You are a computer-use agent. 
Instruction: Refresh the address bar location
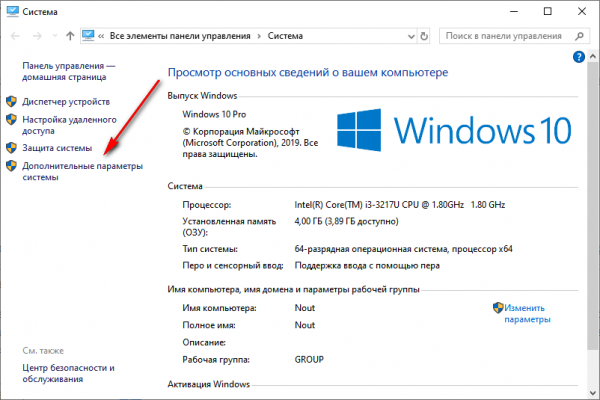pyautogui.click(x=424, y=36)
